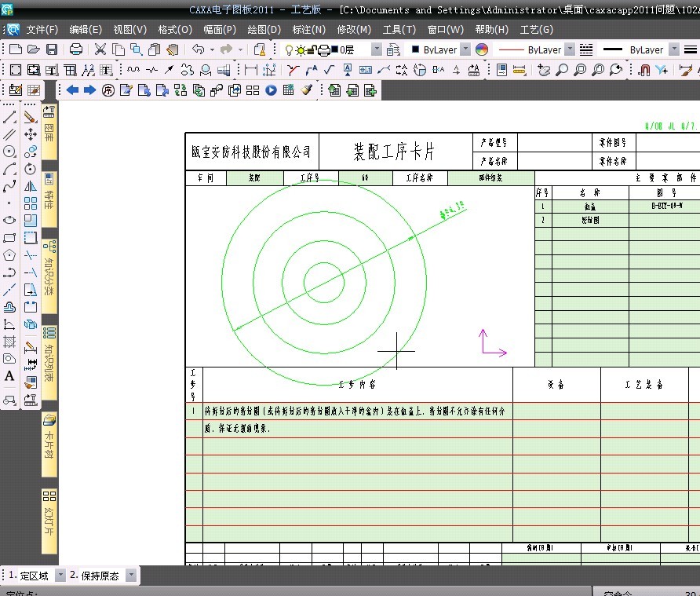The image size is (700, 596).
Task: Open the layer 0层 dropdown
Action: pyautogui.click(x=376, y=49)
